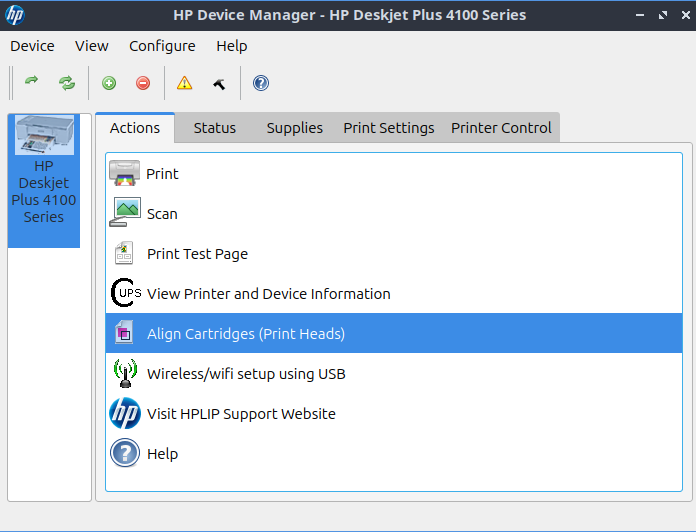
Task: Switch to the Supplies tab
Action: pos(295,128)
